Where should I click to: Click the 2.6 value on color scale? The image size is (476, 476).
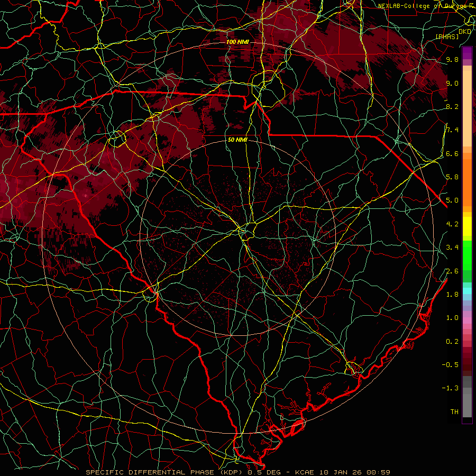(x=452, y=271)
